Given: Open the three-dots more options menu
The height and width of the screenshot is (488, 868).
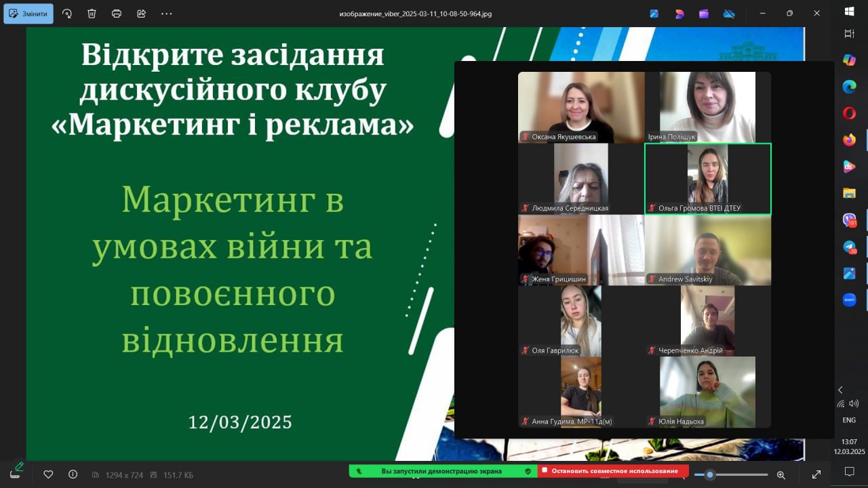Looking at the screenshot, I should pyautogui.click(x=166, y=14).
